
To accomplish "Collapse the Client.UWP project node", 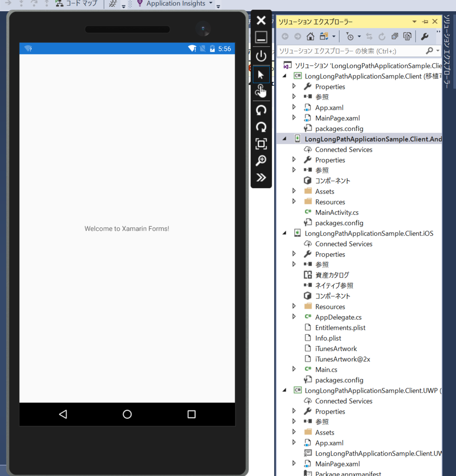I will click(284, 390).
